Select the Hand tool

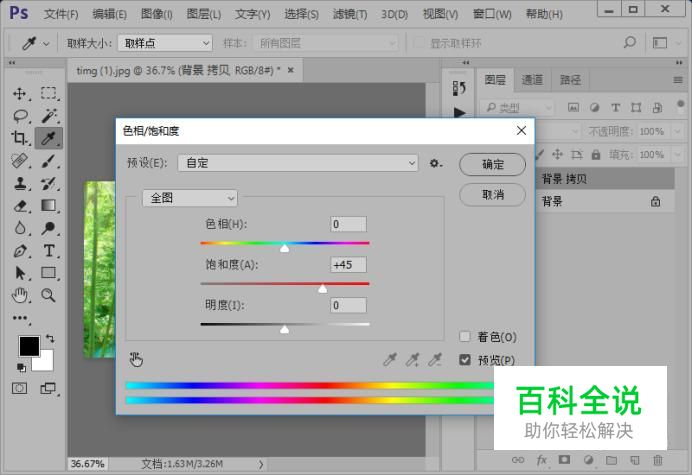[x=19, y=295]
